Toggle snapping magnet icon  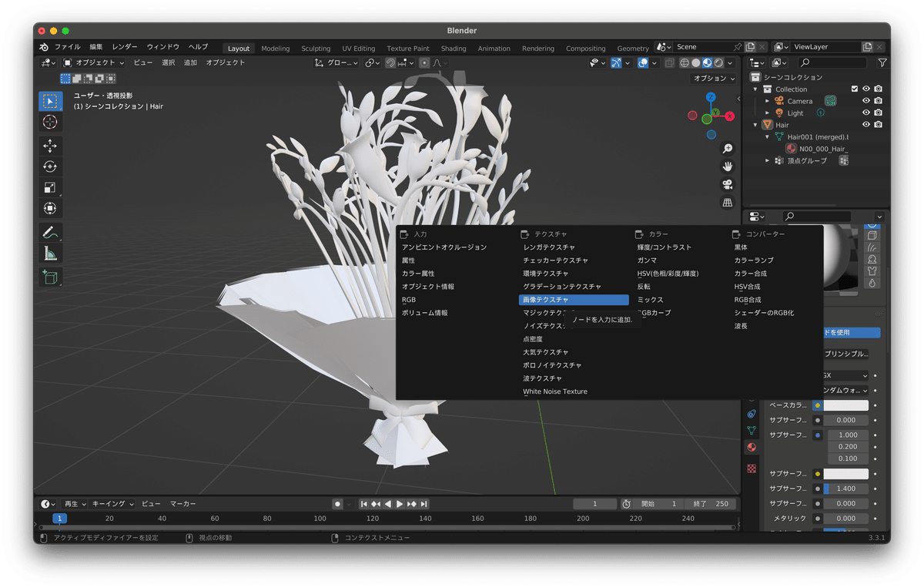pos(390,62)
